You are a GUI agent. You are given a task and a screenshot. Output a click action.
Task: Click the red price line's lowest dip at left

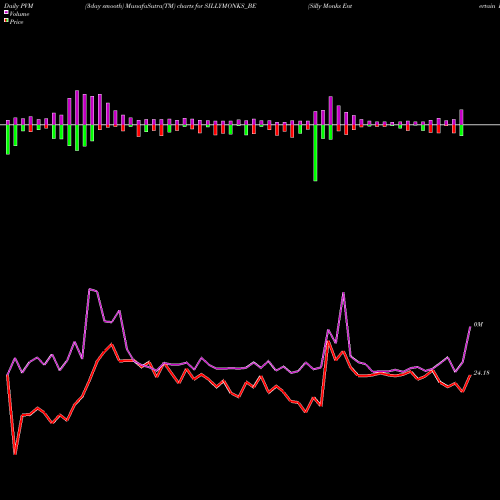[x=15, y=453]
